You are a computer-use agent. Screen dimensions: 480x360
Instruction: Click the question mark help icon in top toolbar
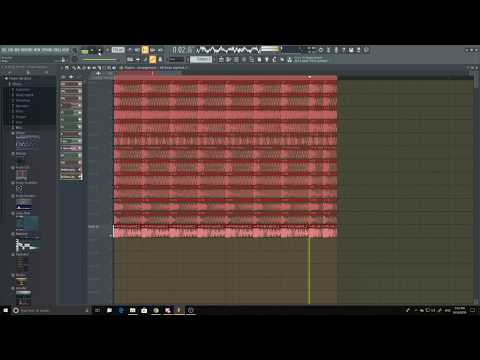click(x=344, y=50)
